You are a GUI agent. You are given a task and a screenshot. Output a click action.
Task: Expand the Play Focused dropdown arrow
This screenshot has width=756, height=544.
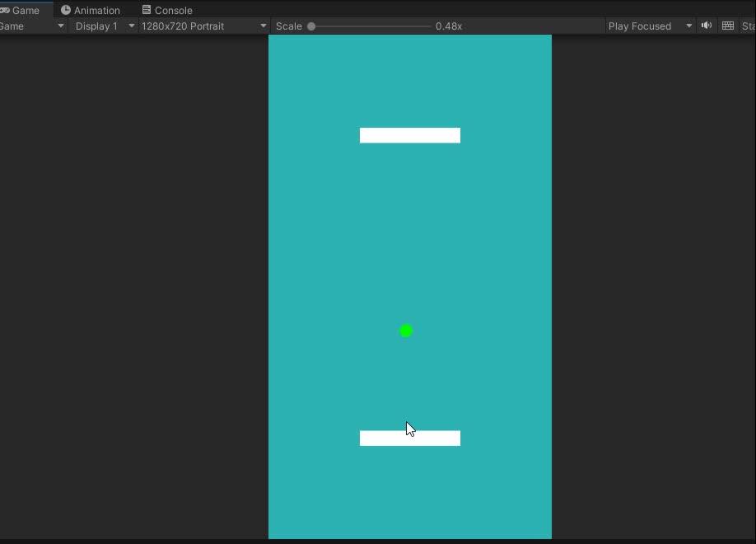[689, 26]
